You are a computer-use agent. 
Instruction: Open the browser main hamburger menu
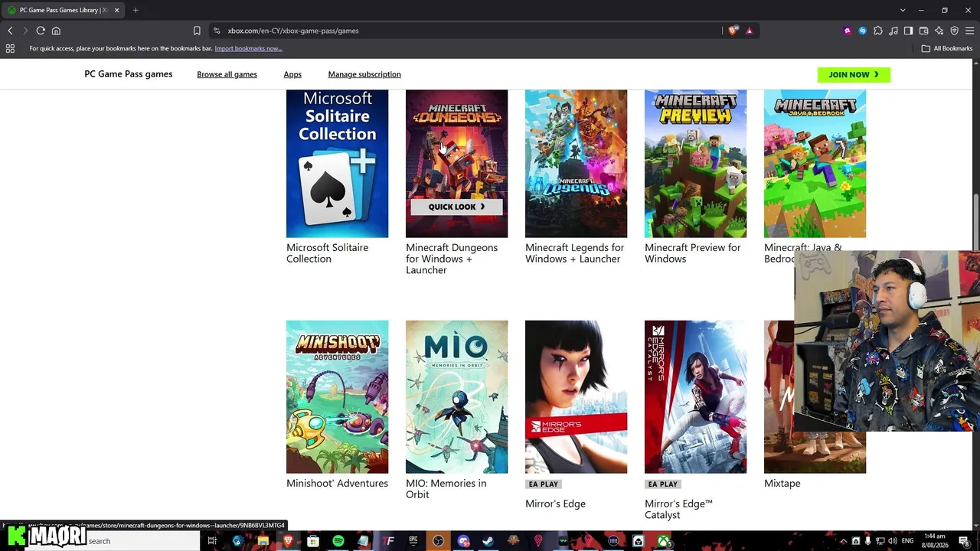coord(969,31)
